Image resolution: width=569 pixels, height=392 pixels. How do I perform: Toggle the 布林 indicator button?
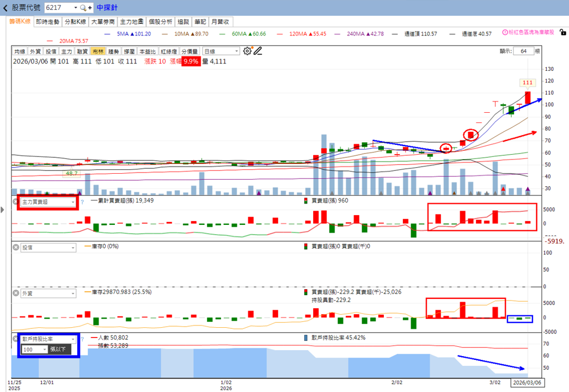(x=98, y=52)
